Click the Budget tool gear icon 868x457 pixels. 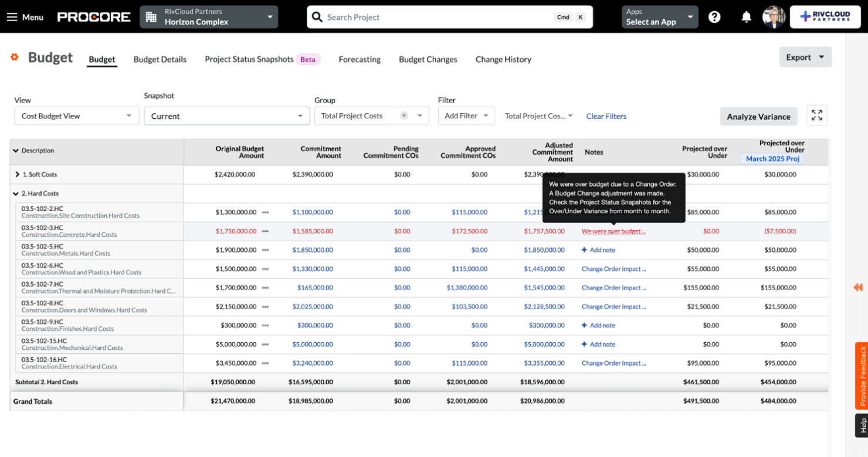tap(15, 56)
